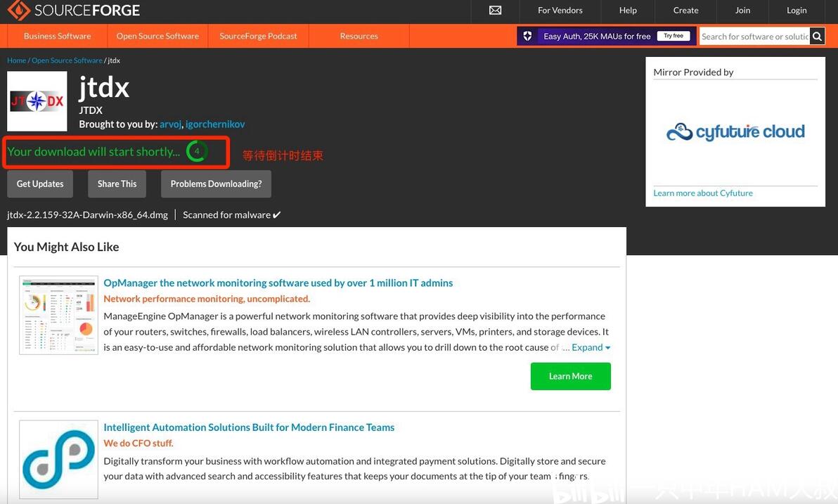Click the Share This button
Image resolution: width=838 pixels, height=504 pixels.
click(117, 184)
